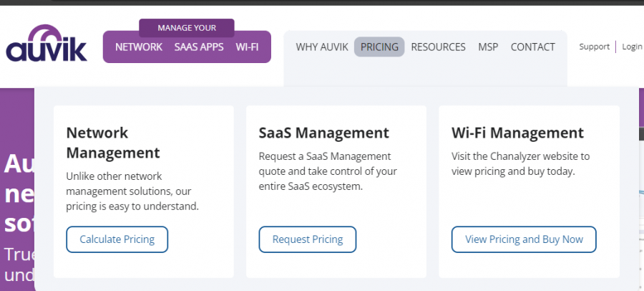Open the SAAS APPS menu item
644x291 pixels.
199,47
